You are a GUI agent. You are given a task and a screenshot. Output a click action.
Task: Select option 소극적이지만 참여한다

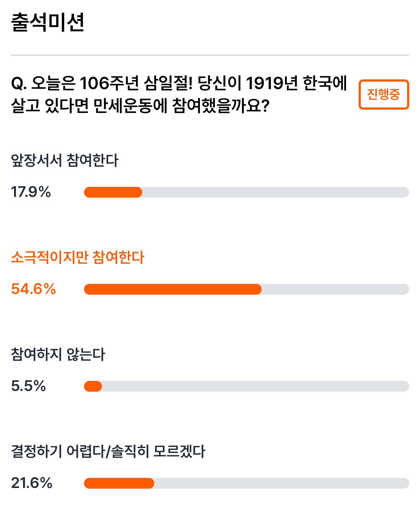pyautogui.click(x=78, y=257)
